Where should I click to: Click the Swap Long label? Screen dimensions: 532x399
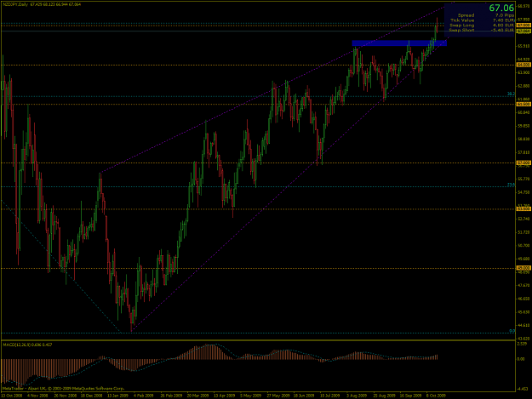462,25
